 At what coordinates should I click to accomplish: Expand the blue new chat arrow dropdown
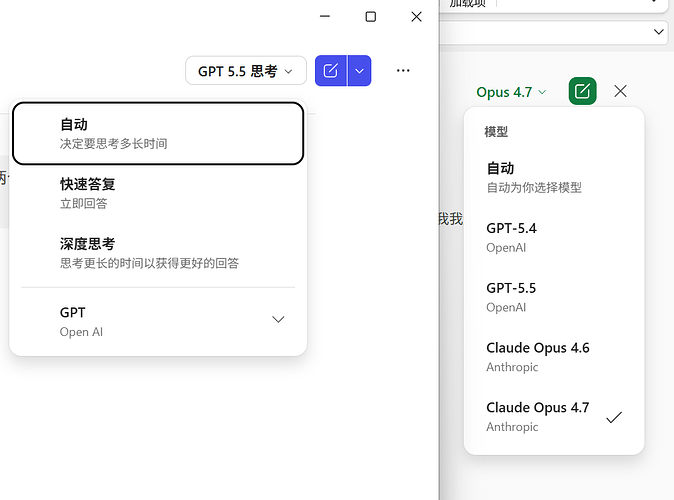(x=359, y=71)
